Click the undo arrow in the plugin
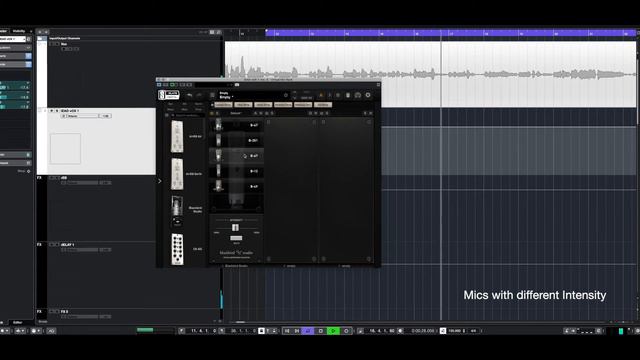Image resolution: width=640 pixels, height=360 pixels. pyautogui.click(x=189, y=95)
